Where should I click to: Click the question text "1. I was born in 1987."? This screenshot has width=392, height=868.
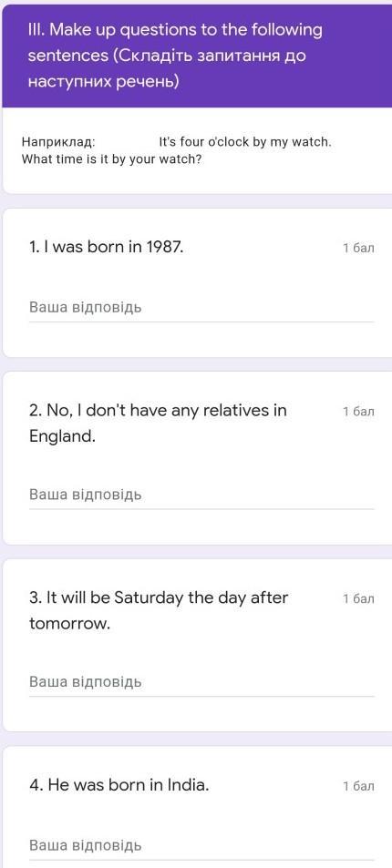point(106,247)
